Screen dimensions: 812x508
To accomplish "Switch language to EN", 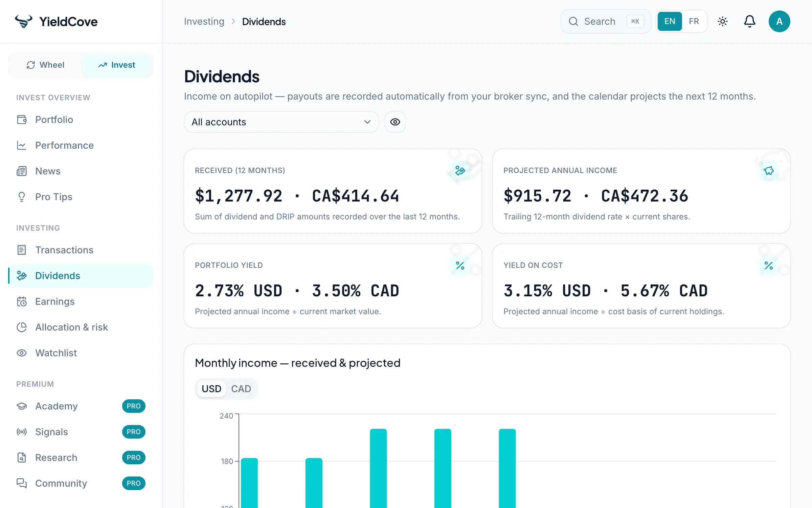I will point(670,21).
